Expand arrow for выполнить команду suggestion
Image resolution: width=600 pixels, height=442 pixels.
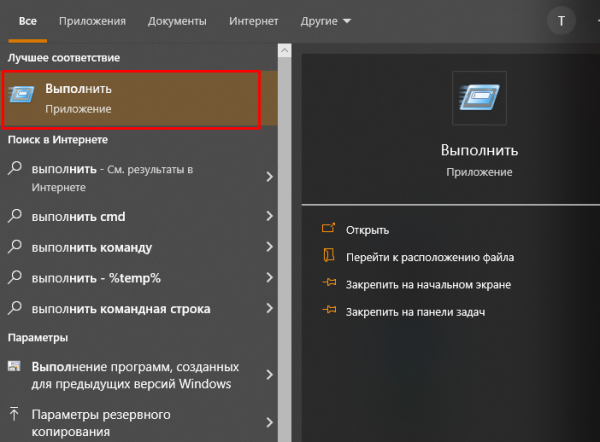[x=270, y=247]
